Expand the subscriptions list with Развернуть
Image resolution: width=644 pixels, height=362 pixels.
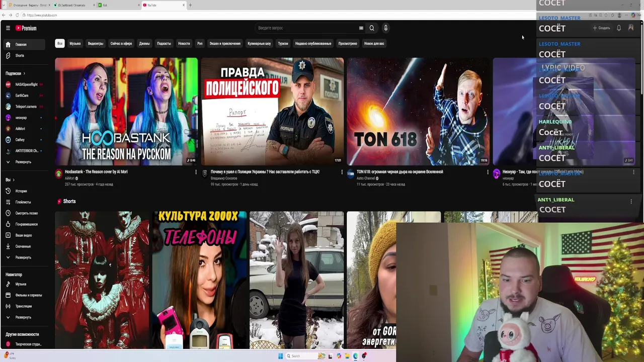[23, 162]
